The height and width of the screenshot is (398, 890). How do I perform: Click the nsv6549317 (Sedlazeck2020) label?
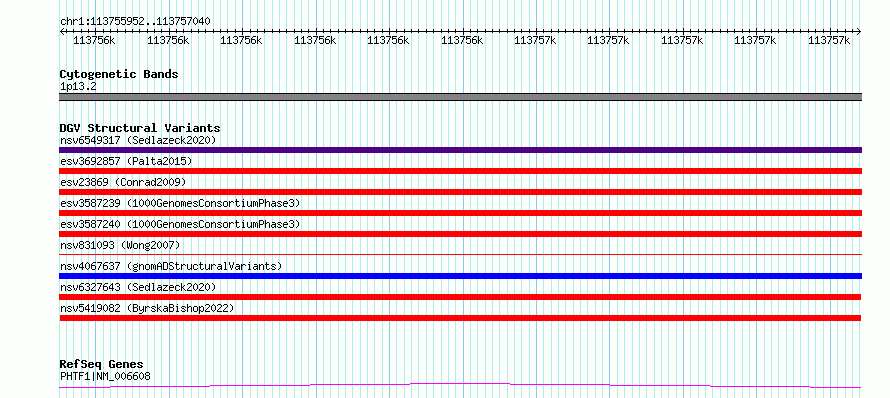pos(138,140)
